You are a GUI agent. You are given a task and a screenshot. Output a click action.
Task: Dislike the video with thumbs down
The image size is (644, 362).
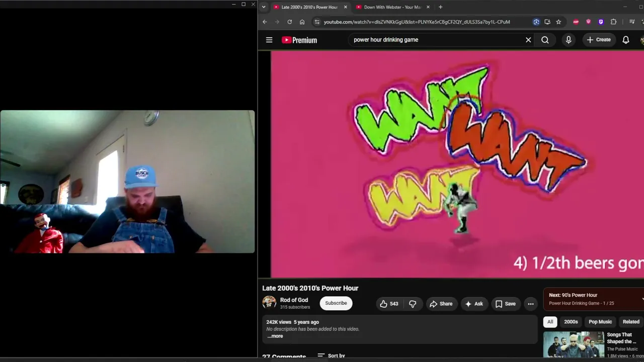point(413,304)
